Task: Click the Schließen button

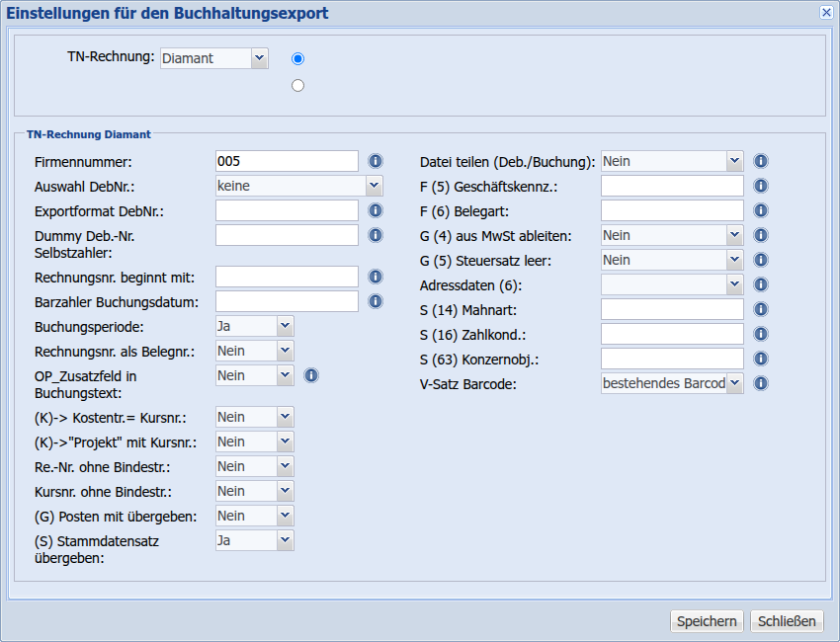Action: [x=787, y=621]
